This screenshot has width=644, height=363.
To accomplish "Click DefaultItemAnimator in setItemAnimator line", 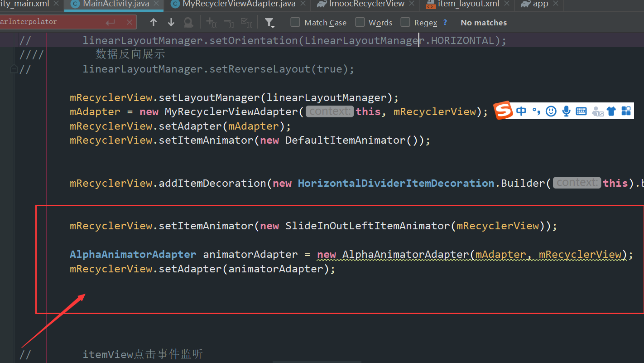I will [x=345, y=140].
